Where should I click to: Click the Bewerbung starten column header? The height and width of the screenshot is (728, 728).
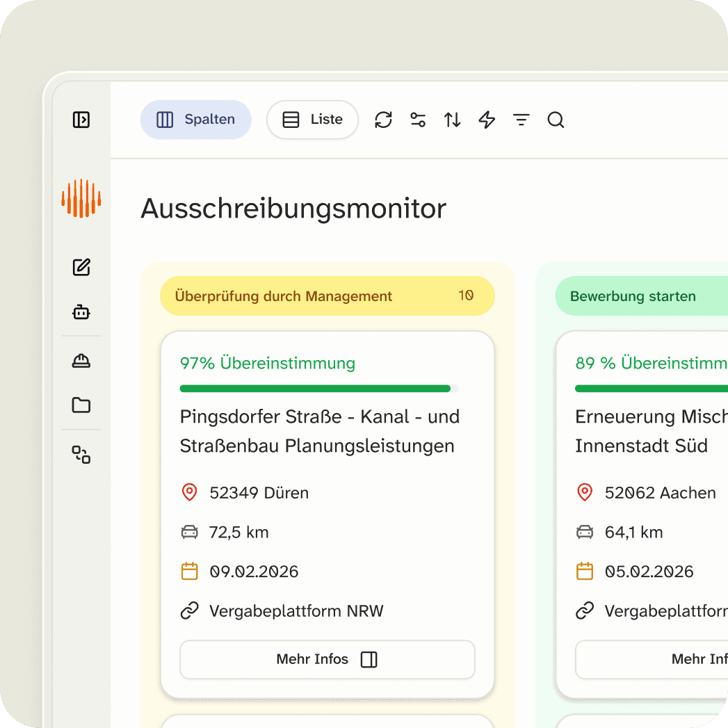click(x=642, y=296)
